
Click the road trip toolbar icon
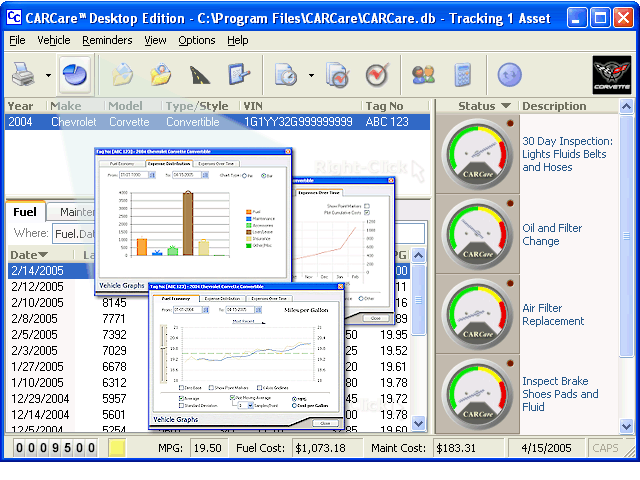[199, 75]
